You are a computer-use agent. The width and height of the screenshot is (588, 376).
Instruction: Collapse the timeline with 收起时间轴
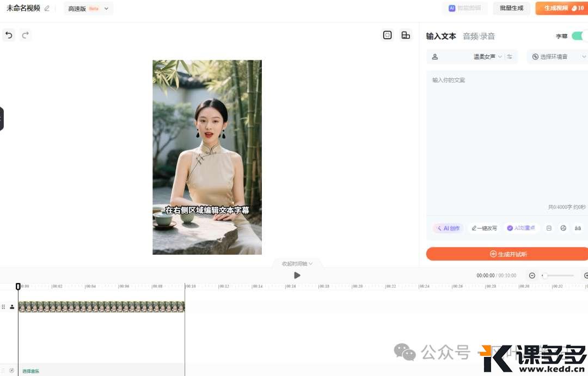pos(297,264)
